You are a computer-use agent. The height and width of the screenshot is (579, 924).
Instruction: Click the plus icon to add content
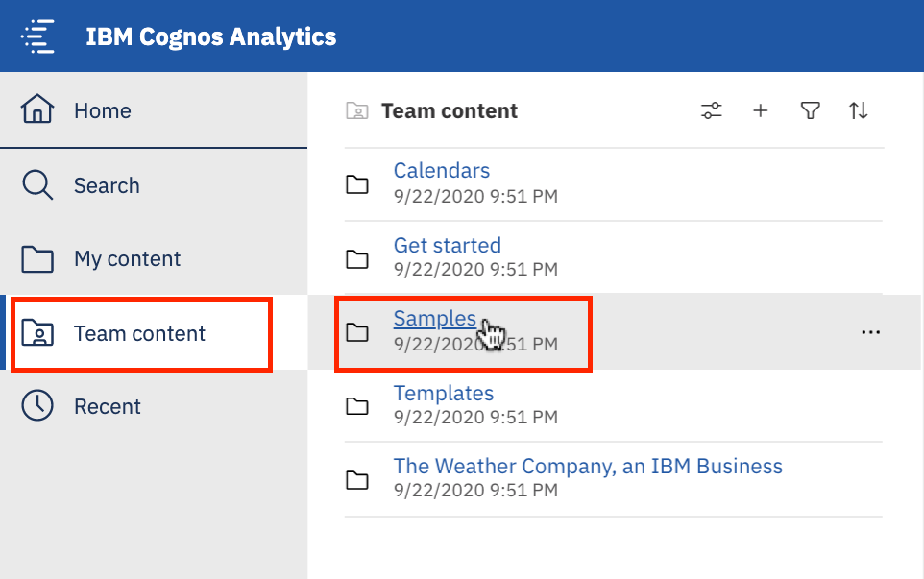[760, 110]
